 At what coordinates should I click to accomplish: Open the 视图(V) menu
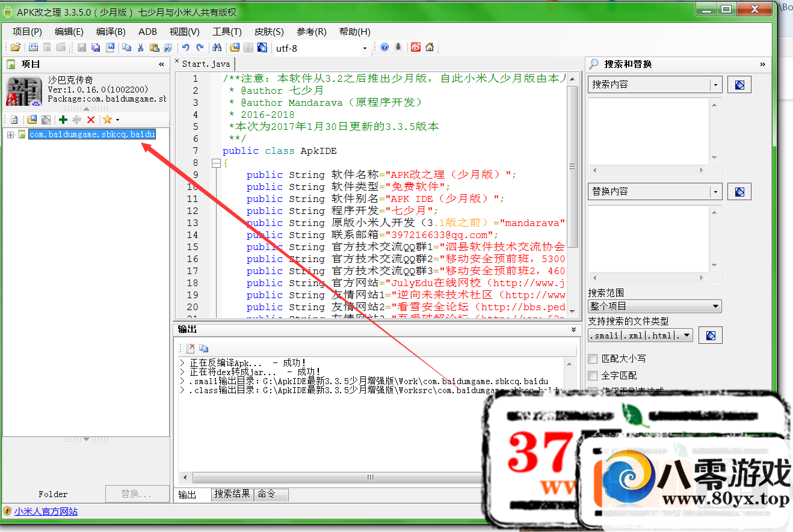[184, 32]
